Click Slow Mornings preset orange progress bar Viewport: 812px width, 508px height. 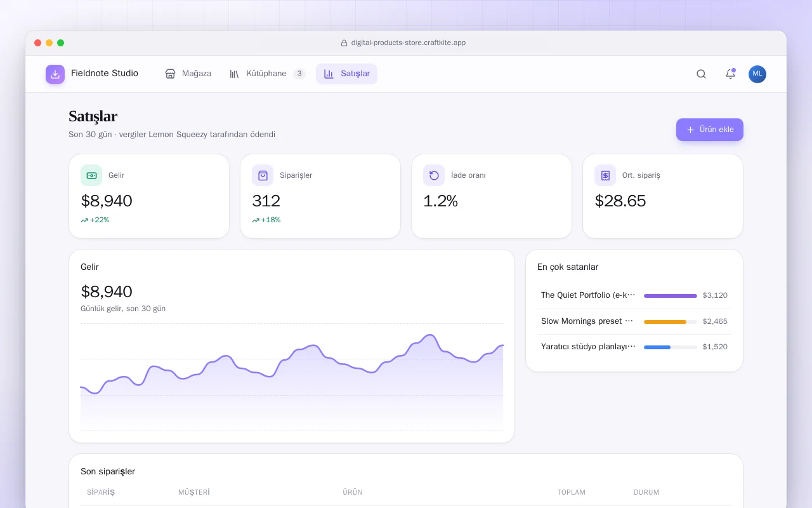(x=671, y=321)
